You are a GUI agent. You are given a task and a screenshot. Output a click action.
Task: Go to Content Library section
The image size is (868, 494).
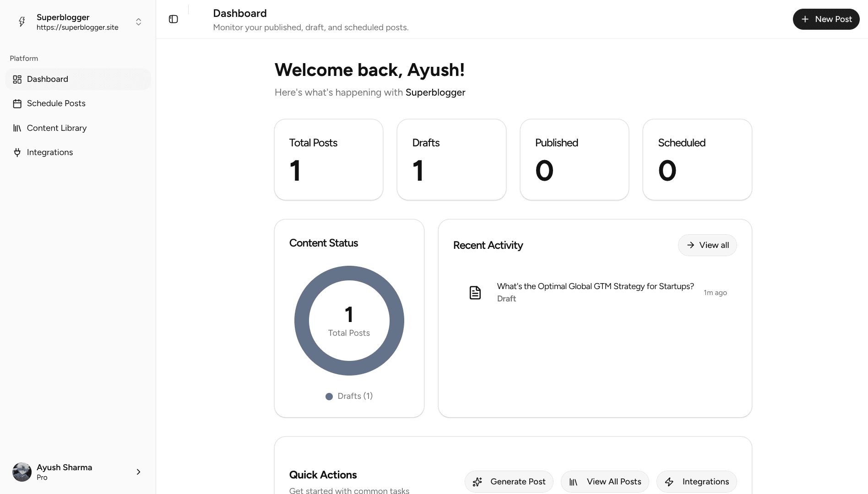[x=56, y=128]
